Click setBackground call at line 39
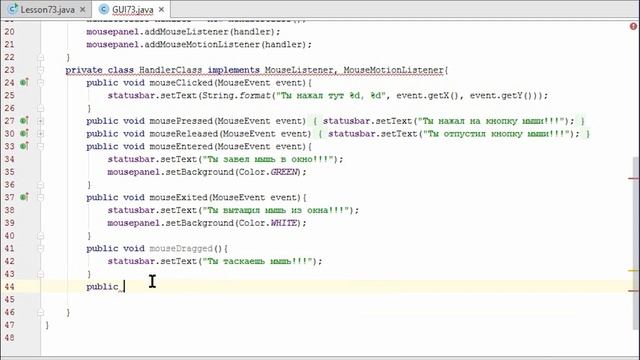The image size is (640, 360). 200,223
